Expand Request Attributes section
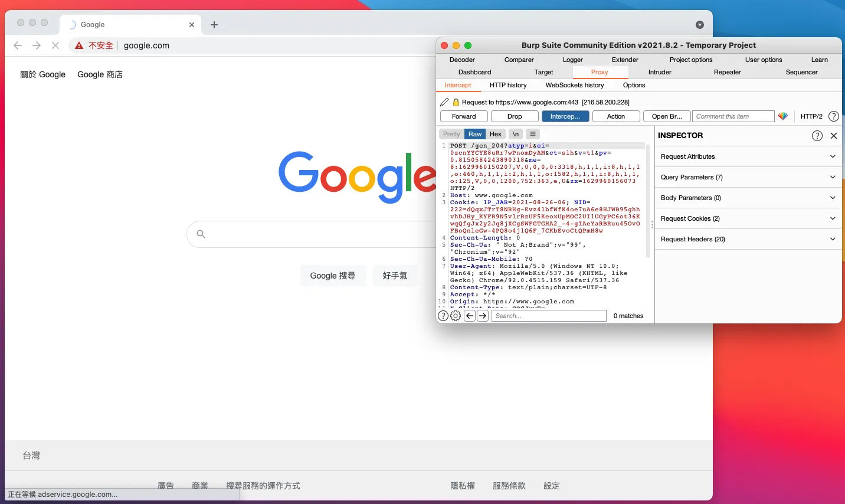Image resolution: width=845 pixels, height=504 pixels. (x=748, y=156)
